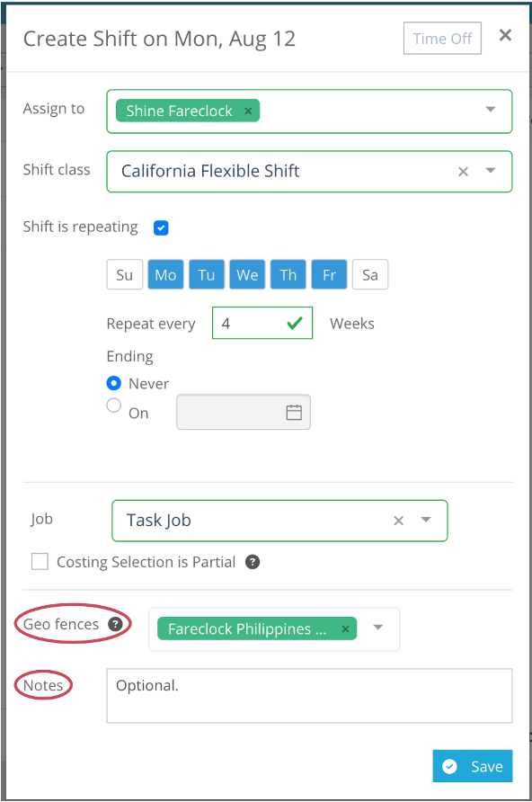Click the Time Off button
Screen dimensions: 532x802
point(442,39)
